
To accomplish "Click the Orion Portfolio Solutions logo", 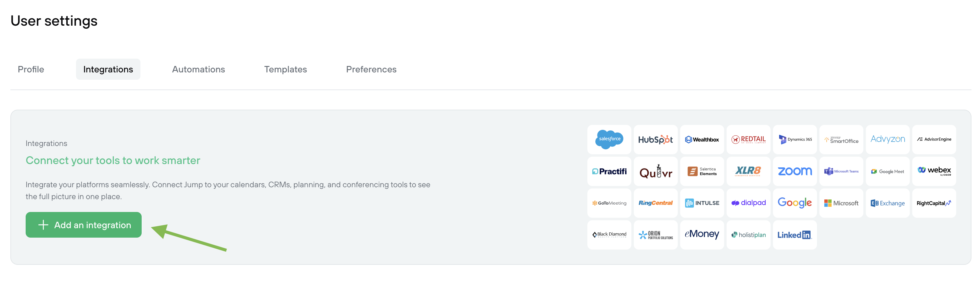I will point(655,235).
